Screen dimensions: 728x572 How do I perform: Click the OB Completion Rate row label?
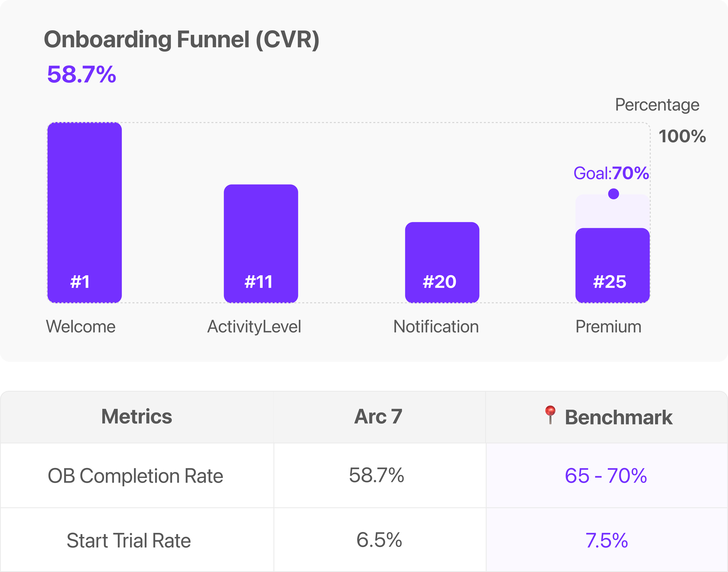[135, 476]
